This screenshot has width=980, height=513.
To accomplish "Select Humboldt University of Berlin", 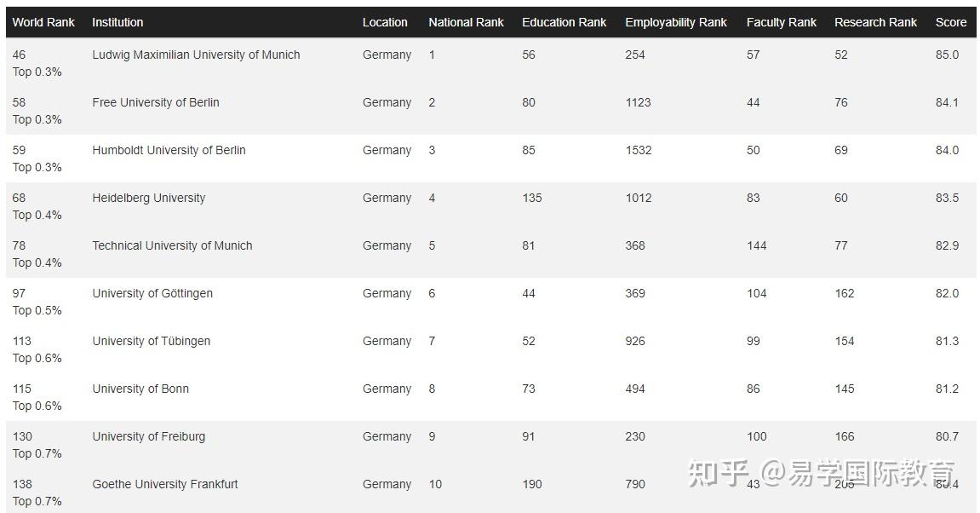I will (169, 150).
